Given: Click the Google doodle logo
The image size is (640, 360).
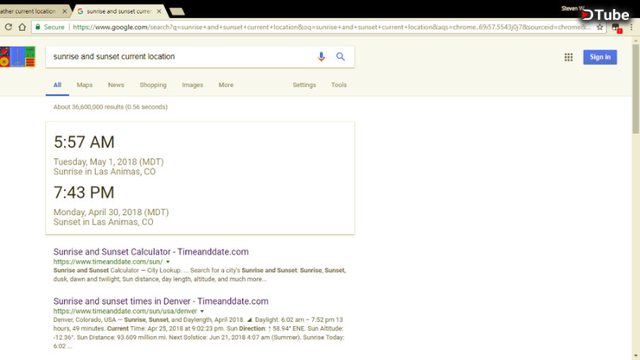Looking at the screenshot, I should 18,57.
